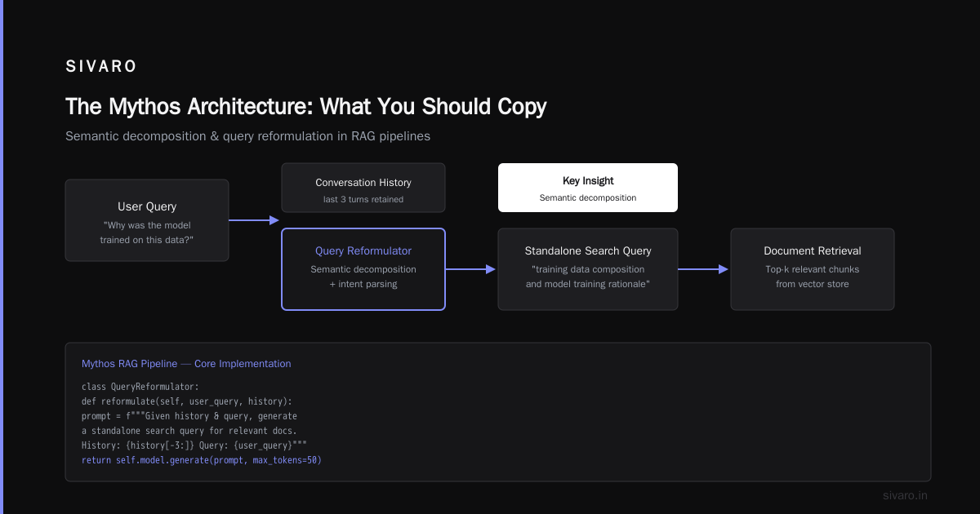Select the User Query box
This screenshot has width=980, height=514.
click(147, 220)
